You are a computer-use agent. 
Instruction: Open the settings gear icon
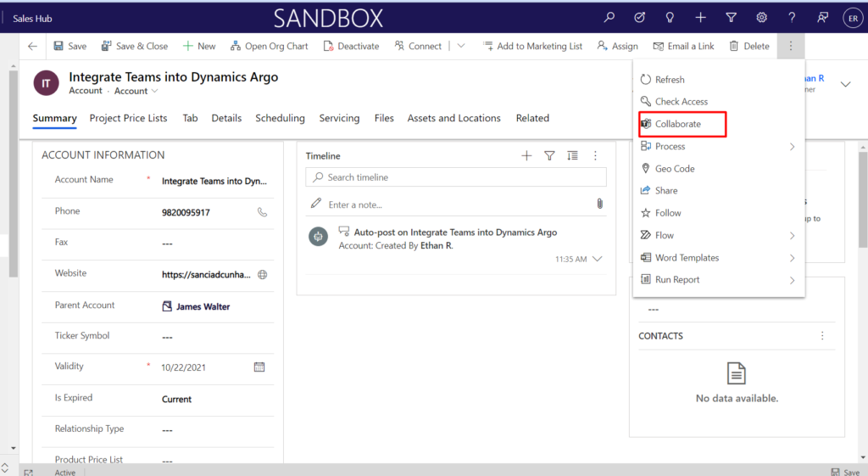tap(762, 18)
